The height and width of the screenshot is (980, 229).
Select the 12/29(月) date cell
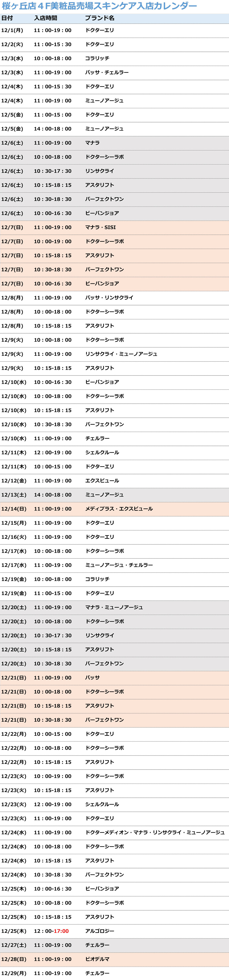[14, 974]
